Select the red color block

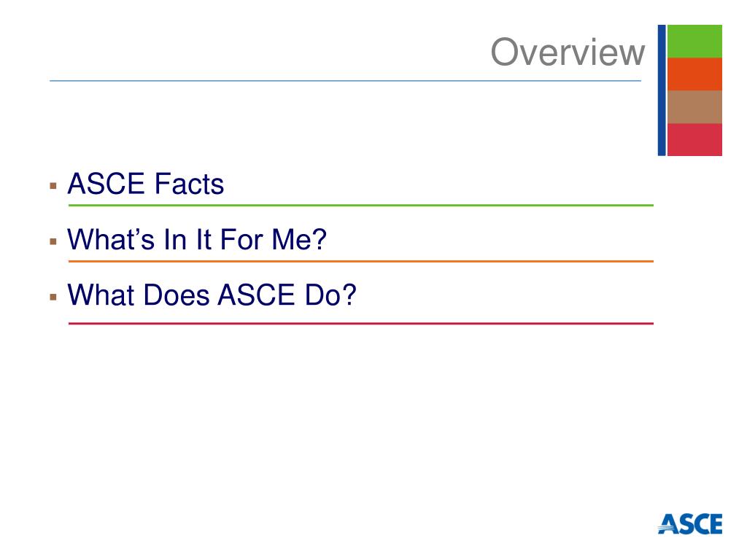694,139
